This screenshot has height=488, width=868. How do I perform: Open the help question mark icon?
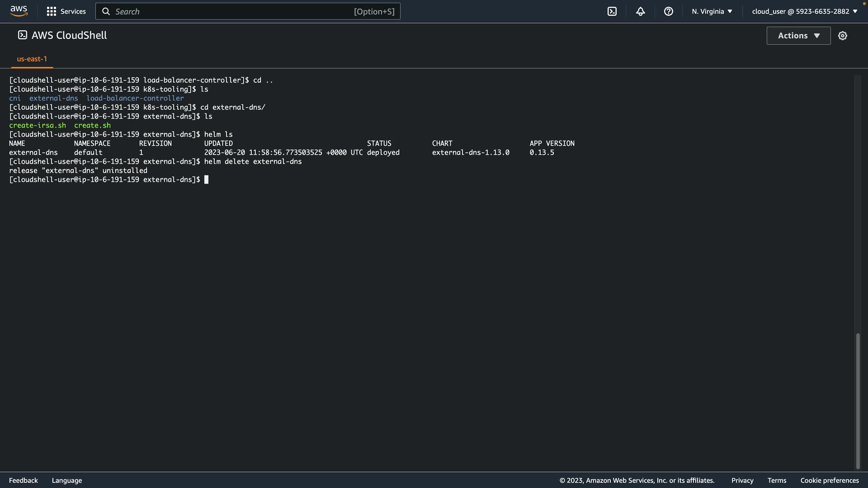pyautogui.click(x=668, y=11)
